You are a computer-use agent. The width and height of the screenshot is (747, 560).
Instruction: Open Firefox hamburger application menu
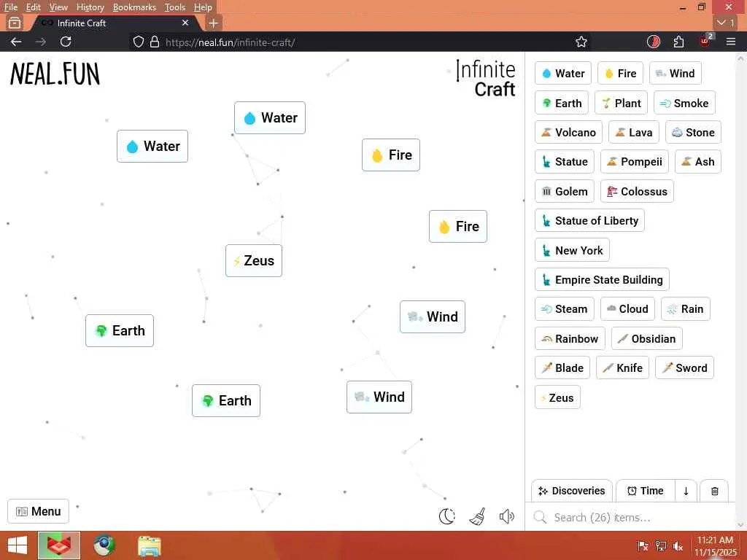731,42
